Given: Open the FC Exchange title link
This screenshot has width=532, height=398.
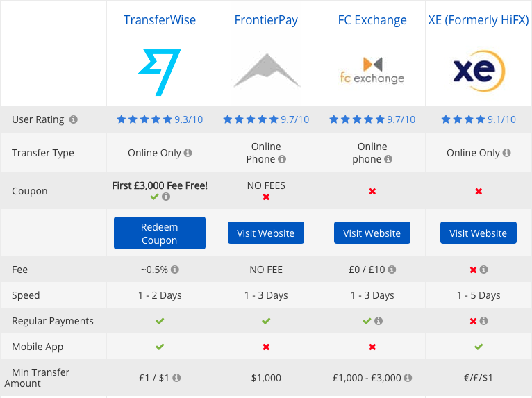Looking at the screenshot, I should pos(372,20).
